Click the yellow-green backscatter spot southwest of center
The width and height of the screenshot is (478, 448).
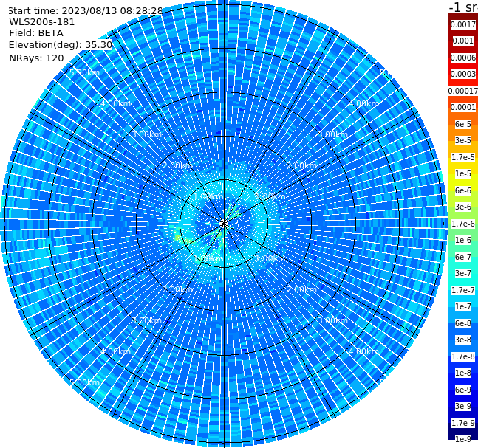(177, 237)
